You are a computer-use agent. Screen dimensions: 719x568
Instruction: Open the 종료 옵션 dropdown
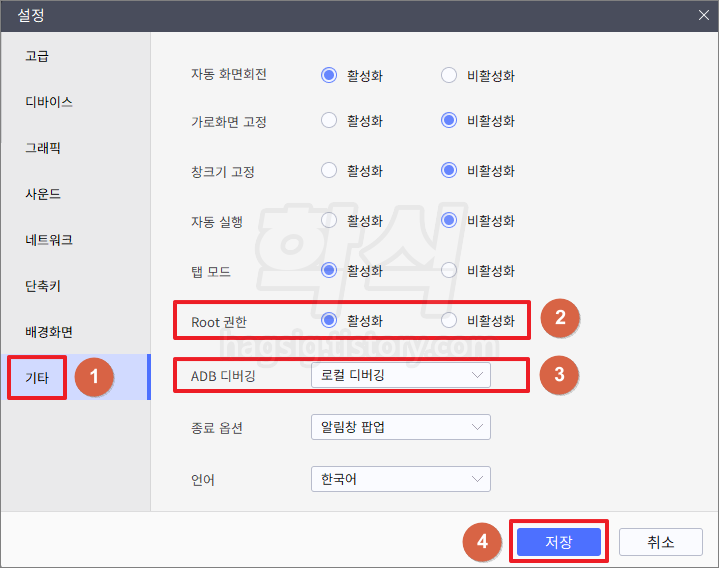[401, 427]
